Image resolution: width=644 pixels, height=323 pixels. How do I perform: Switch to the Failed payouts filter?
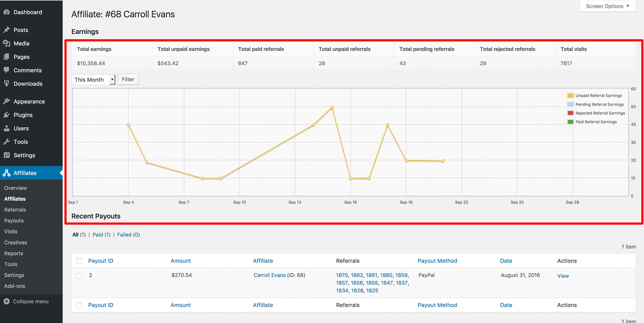point(124,234)
